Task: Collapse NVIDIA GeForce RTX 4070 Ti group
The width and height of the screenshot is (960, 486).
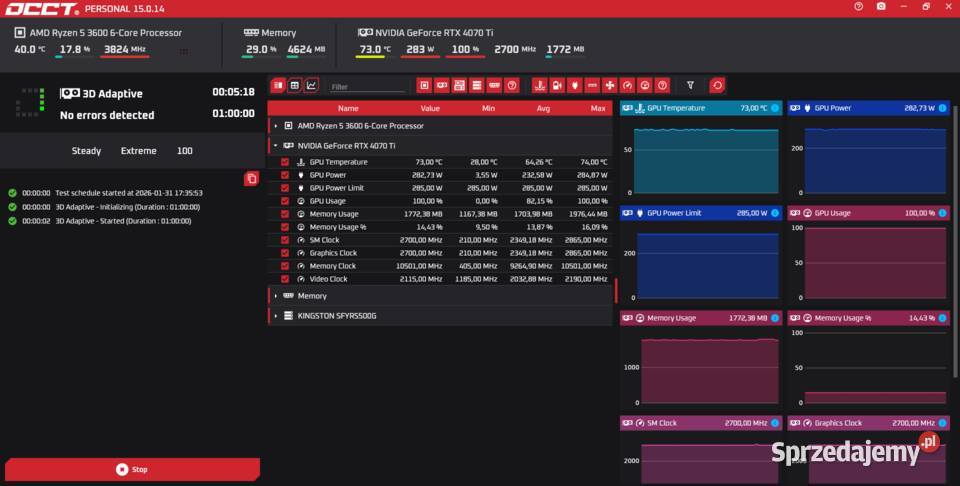Action: click(276, 145)
